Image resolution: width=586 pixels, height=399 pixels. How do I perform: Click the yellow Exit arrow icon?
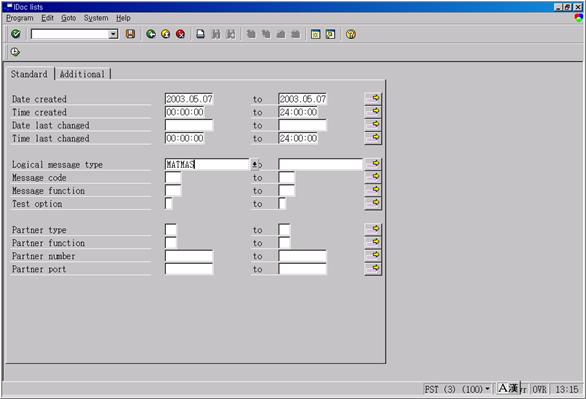[166, 34]
